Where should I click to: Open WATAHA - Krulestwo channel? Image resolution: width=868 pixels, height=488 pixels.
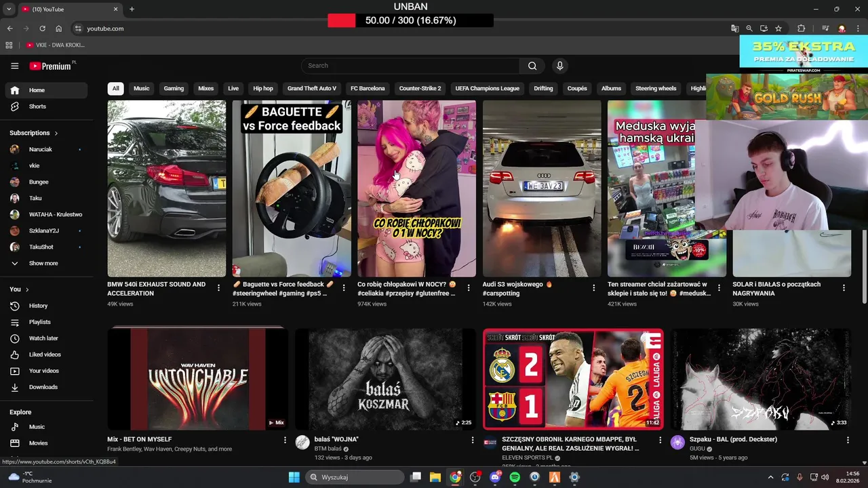(46, 214)
